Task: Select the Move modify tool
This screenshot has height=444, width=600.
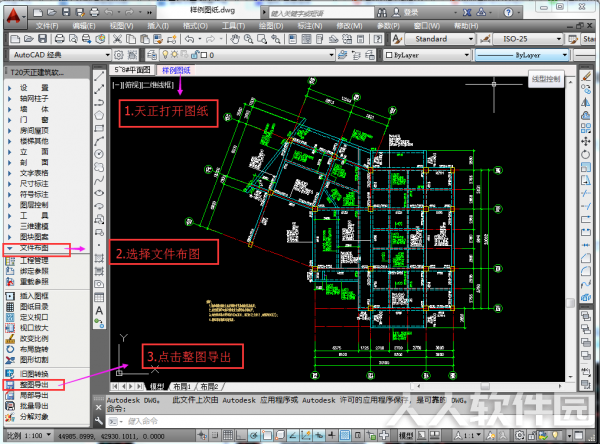Action: pyautogui.click(x=586, y=141)
